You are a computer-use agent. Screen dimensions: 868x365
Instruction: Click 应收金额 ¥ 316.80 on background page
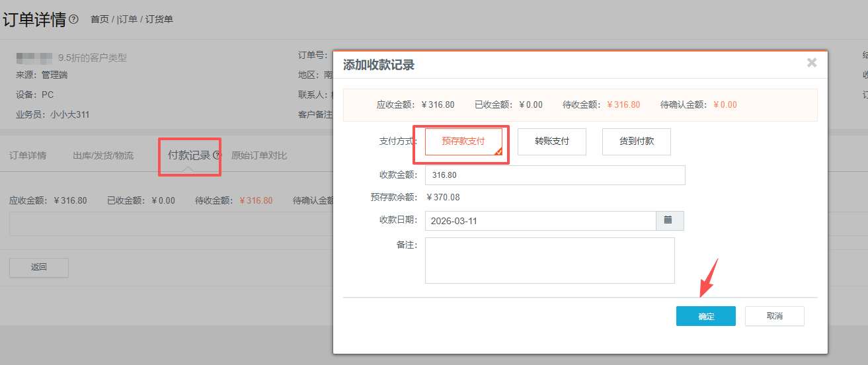[x=48, y=200]
